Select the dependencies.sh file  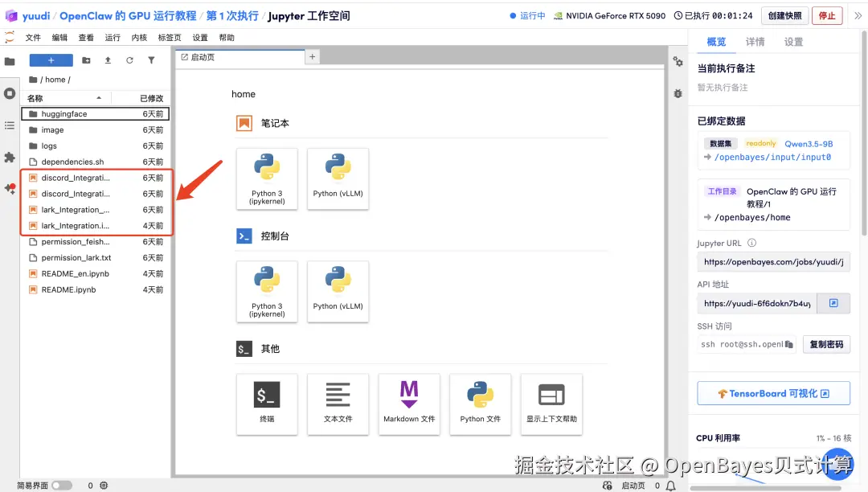coord(95,162)
